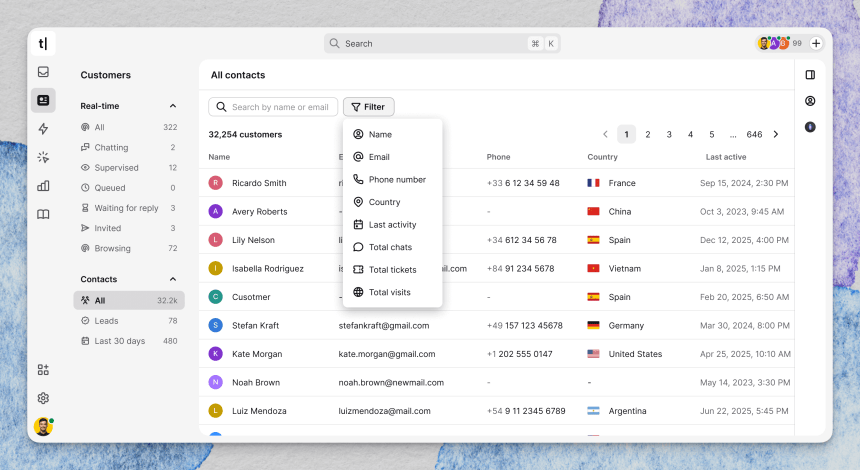The height and width of the screenshot is (470, 860).
Task: Go to page 3
Action: (x=669, y=134)
